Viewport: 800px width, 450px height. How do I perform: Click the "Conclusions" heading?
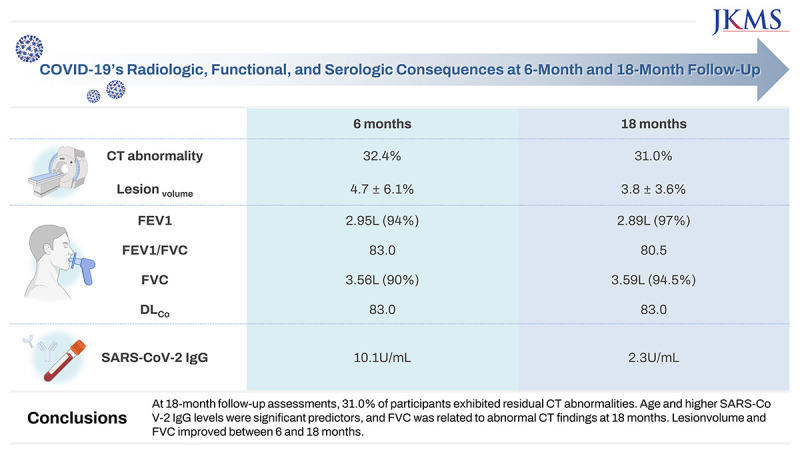(76, 415)
